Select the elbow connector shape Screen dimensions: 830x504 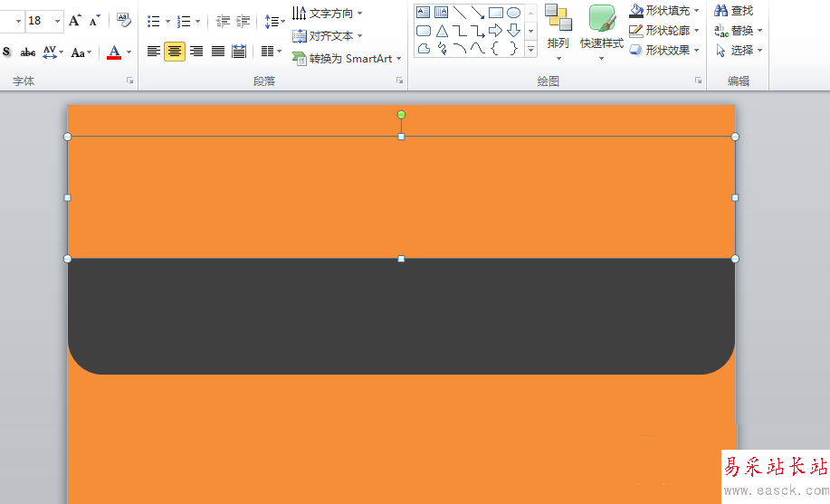460,31
